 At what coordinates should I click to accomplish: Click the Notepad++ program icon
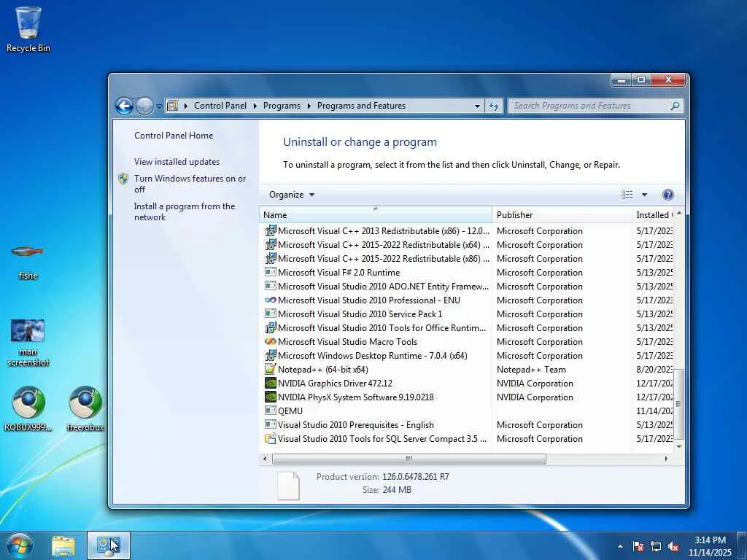tap(270, 369)
